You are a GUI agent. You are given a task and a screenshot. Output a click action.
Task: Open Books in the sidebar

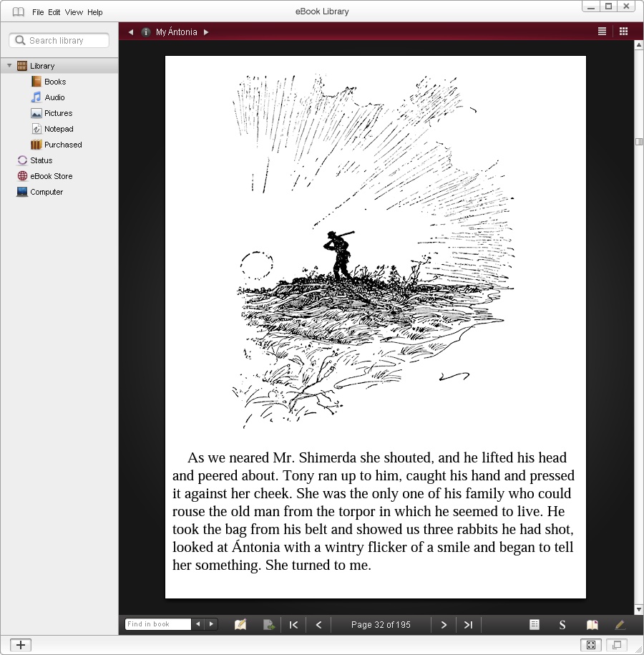tap(55, 82)
